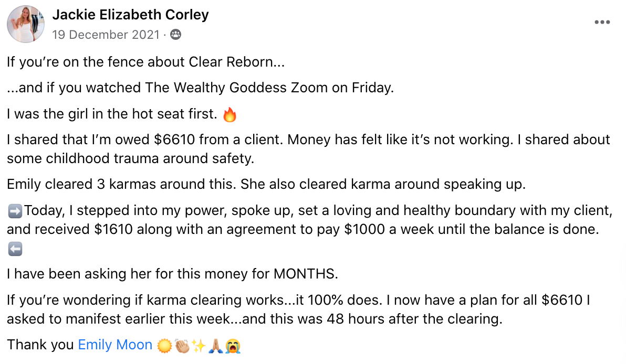Viewport: 626px width, 364px height.
Task: Click the left arrow emoji below balance text
Action: coord(15,249)
